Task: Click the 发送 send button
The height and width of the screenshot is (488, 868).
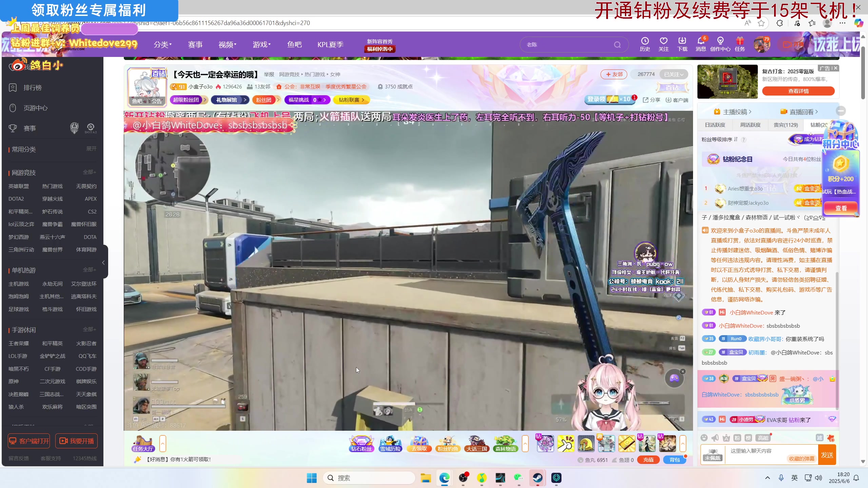Action: pos(827,455)
